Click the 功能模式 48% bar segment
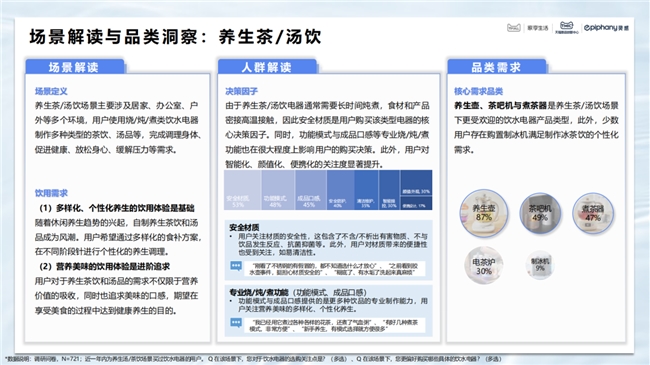 point(278,190)
